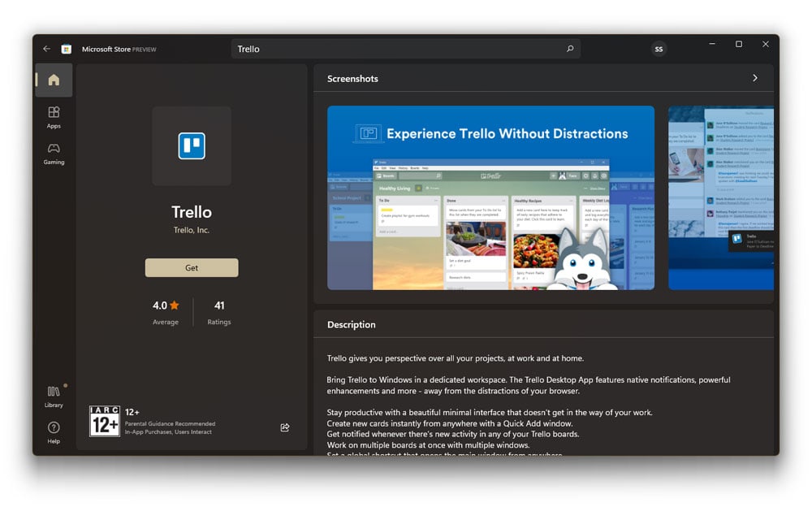
Task: Click the orange rating star
Action: 175,305
